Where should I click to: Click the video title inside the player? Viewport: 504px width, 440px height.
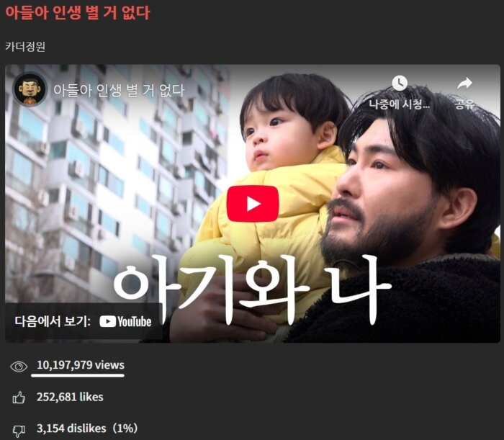tap(119, 90)
